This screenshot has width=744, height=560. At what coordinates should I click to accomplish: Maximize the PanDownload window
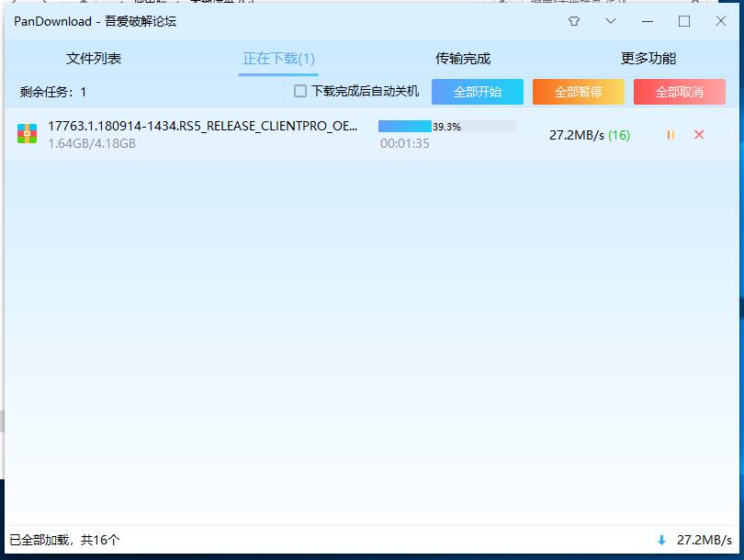click(x=684, y=21)
